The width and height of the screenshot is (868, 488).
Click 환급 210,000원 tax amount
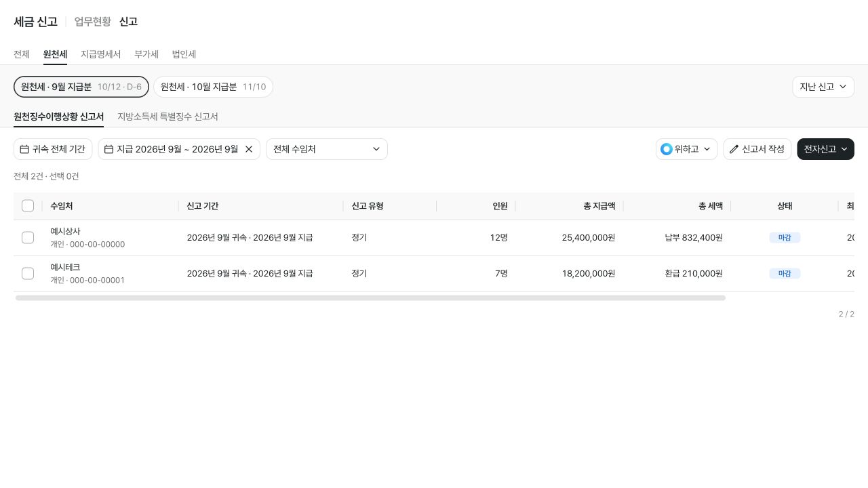click(x=694, y=274)
